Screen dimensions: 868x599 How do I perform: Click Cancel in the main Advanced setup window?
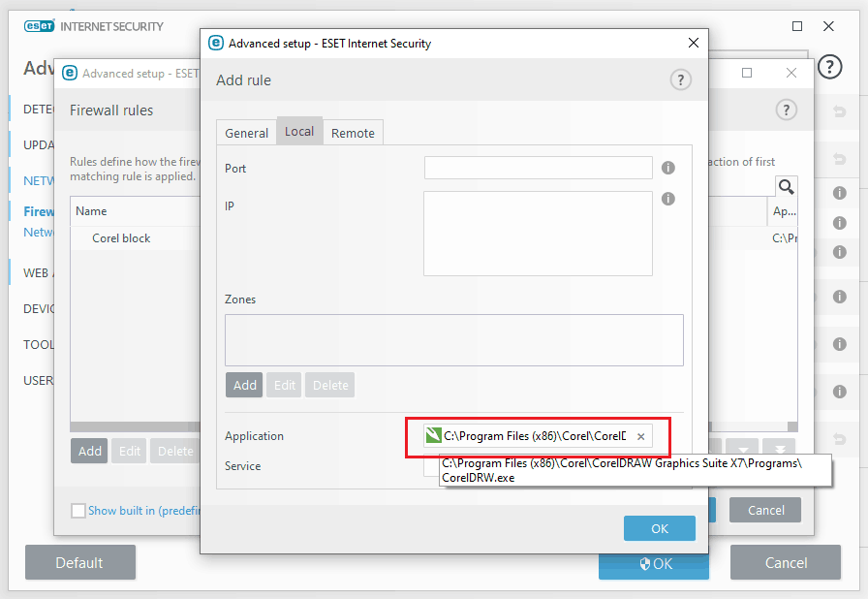click(x=786, y=562)
